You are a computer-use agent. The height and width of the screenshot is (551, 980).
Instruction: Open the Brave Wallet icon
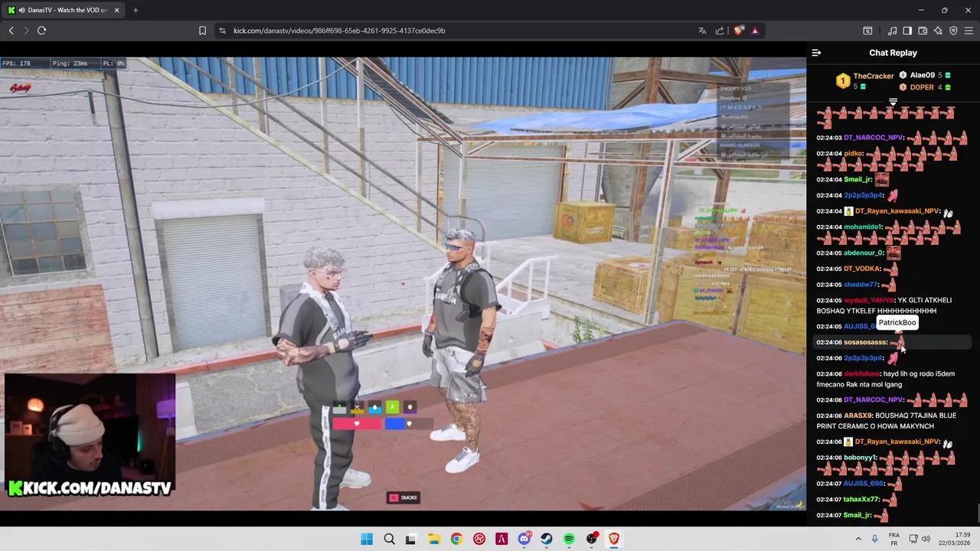[923, 31]
